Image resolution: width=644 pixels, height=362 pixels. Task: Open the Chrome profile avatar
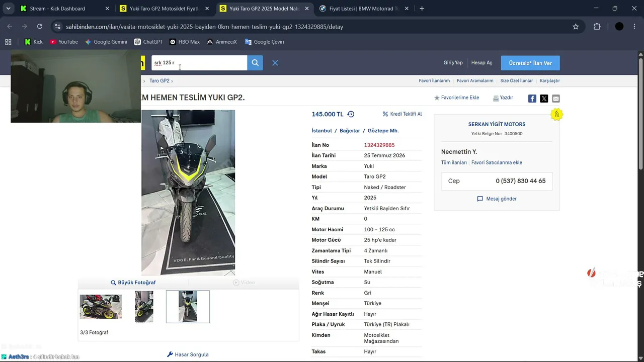click(x=619, y=27)
